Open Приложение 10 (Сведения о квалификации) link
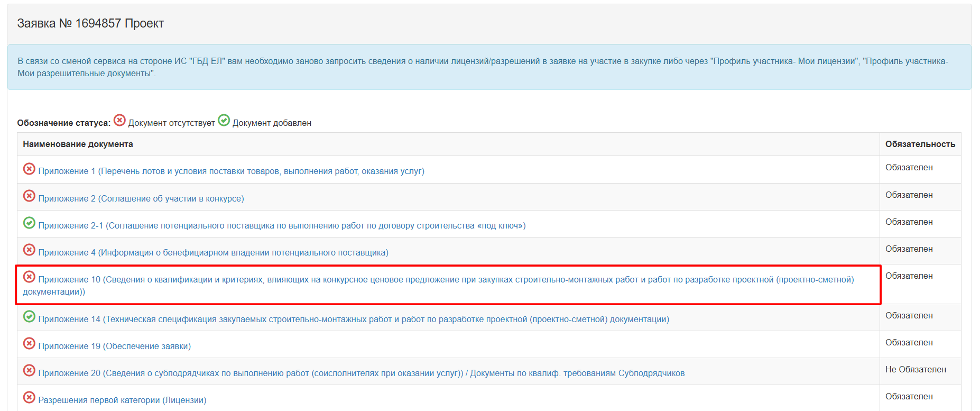 (x=446, y=280)
